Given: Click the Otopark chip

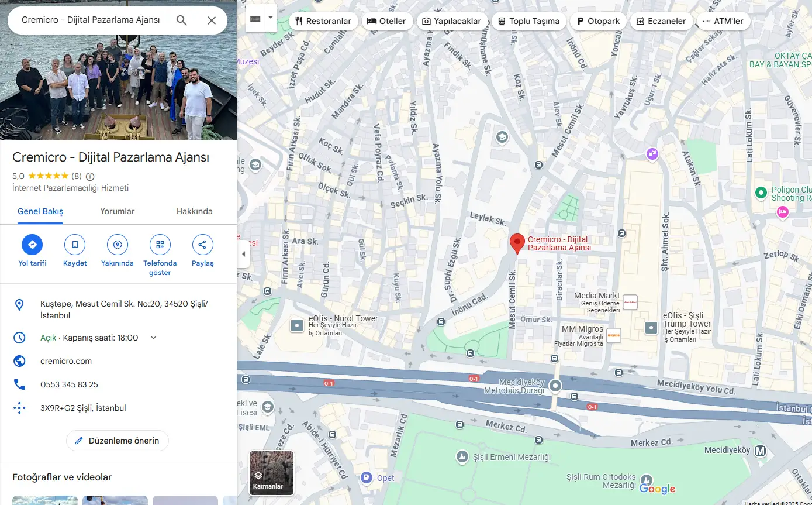Looking at the screenshot, I should coord(598,21).
